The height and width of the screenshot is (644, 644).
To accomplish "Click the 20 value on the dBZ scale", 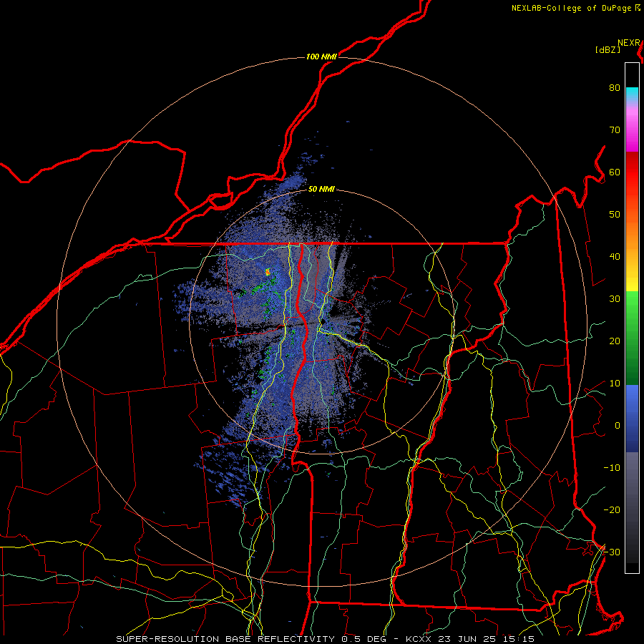I will tap(615, 341).
